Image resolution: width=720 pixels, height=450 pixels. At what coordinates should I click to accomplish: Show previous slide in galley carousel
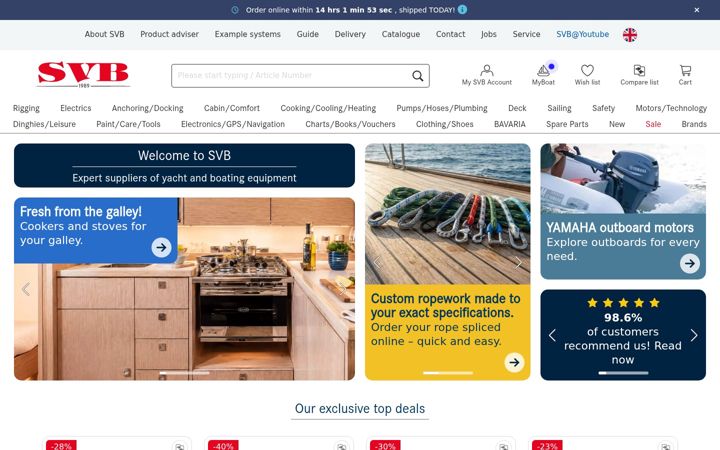(x=26, y=289)
